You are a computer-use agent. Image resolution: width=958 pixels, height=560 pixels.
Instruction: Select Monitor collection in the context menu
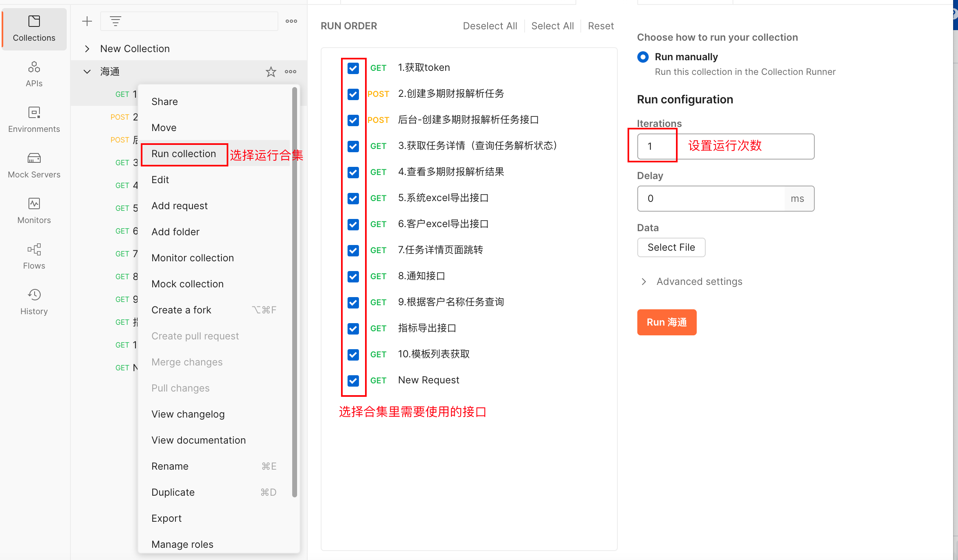192,258
